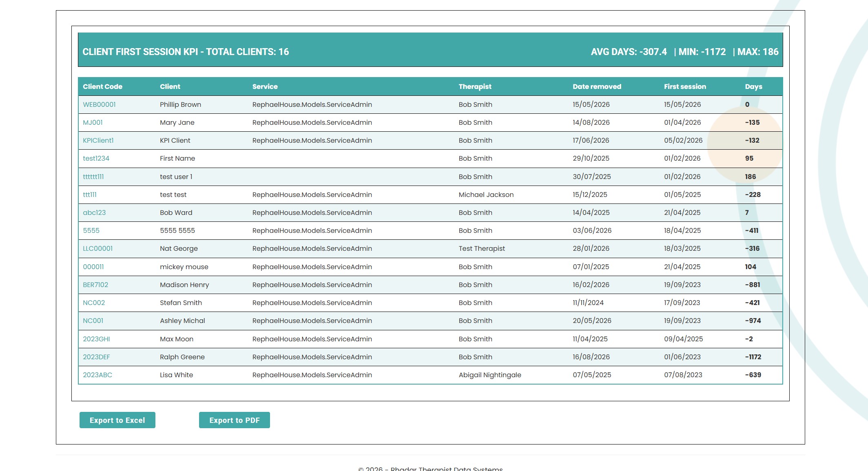Click date removed 11/11/2024
868x471 pixels.
(588, 303)
